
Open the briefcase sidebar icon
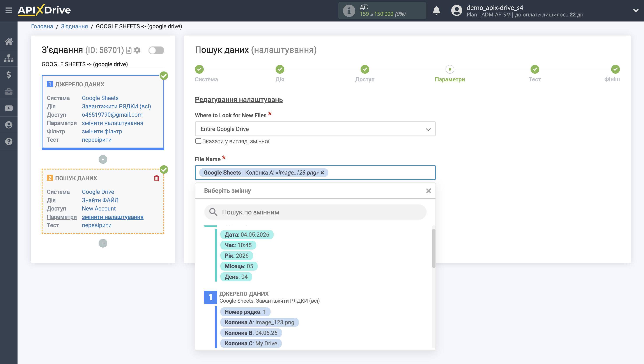click(x=9, y=92)
